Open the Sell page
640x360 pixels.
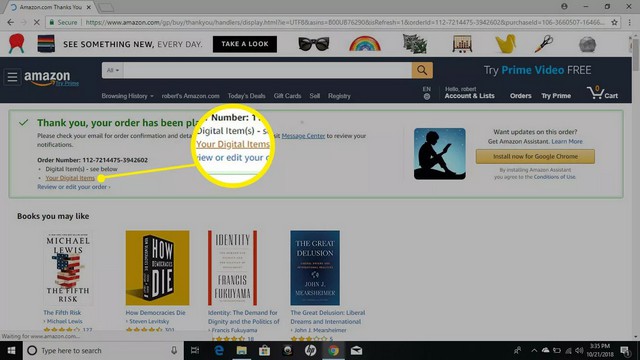click(315, 96)
